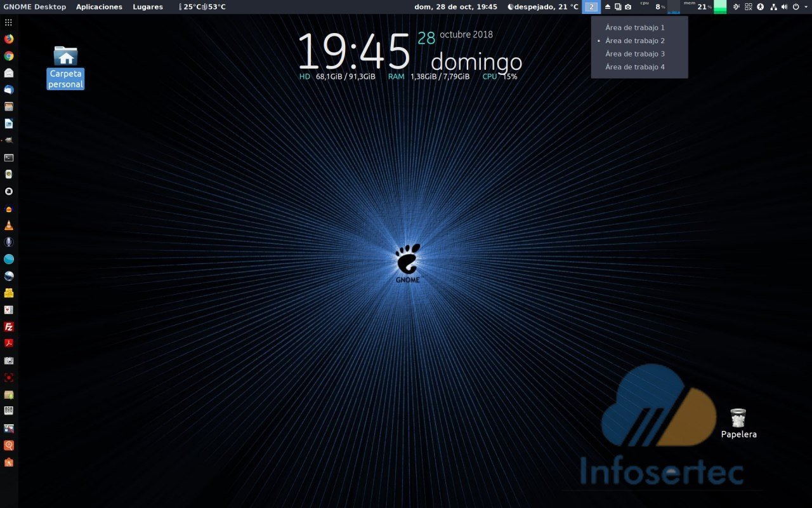Collapse the workspace indicator dropdown
The width and height of the screenshot is (812, 508).
point(591,7)
